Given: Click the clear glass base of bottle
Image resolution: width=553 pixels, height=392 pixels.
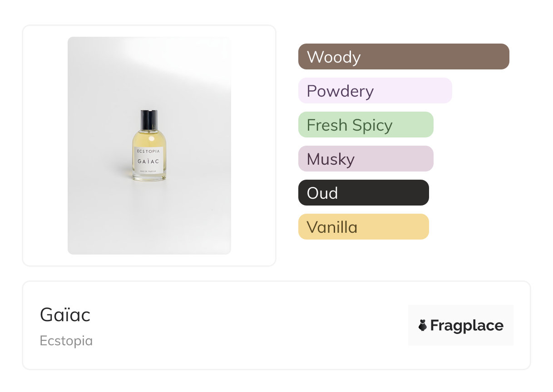Looking at the screenshot, I should (149, 177).
